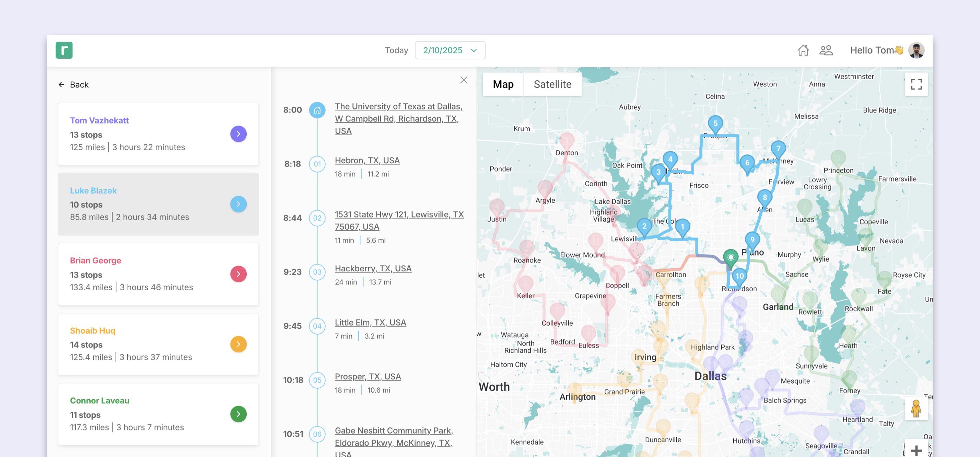Image resolution: width=980 pixels, height=457 pixels.
Task: Click the home start icon at 8:00
Action: [317, 110]
